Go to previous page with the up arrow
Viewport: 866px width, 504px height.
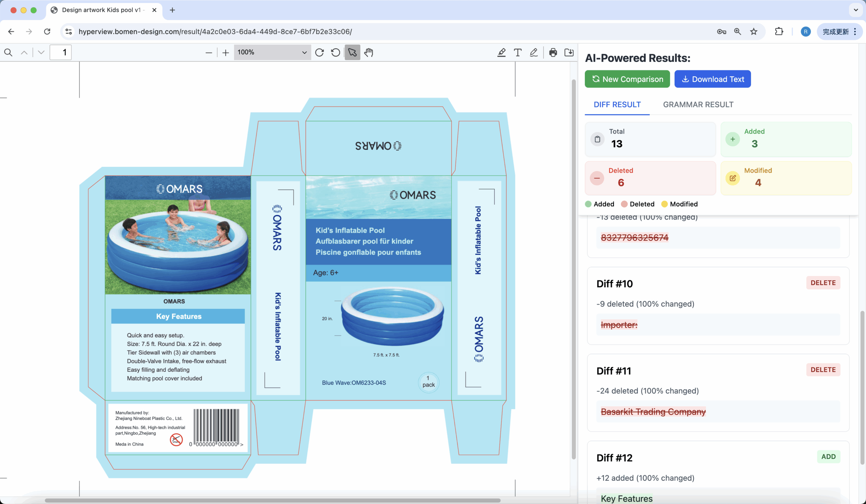[24, 52]
